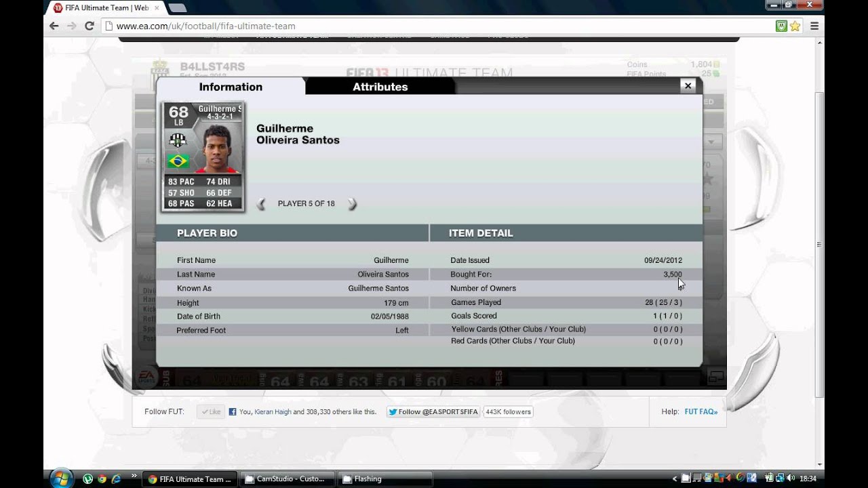The width and height of the screenshot is (868, 488).
Task: Go to the previous player arrow
Action: 261,204
